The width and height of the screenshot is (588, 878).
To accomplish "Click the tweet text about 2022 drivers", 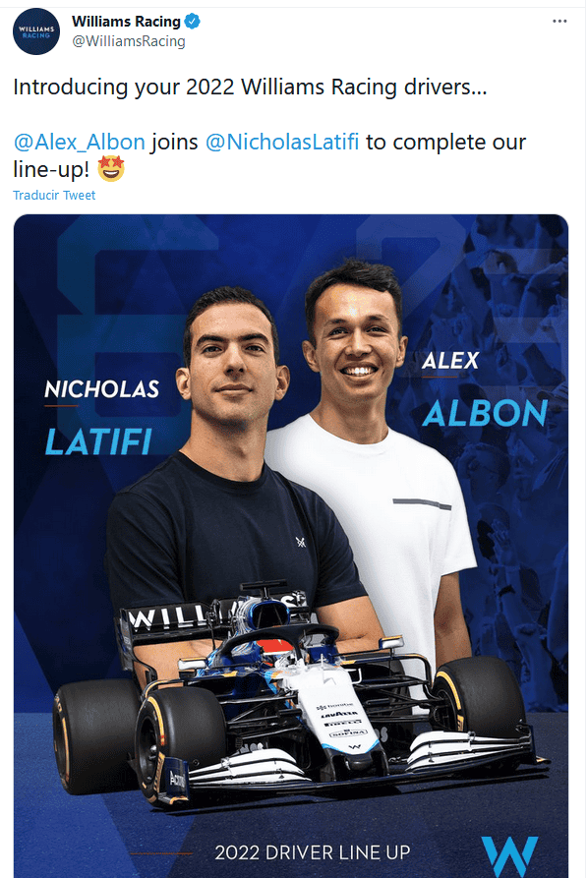I will point(251,88).
